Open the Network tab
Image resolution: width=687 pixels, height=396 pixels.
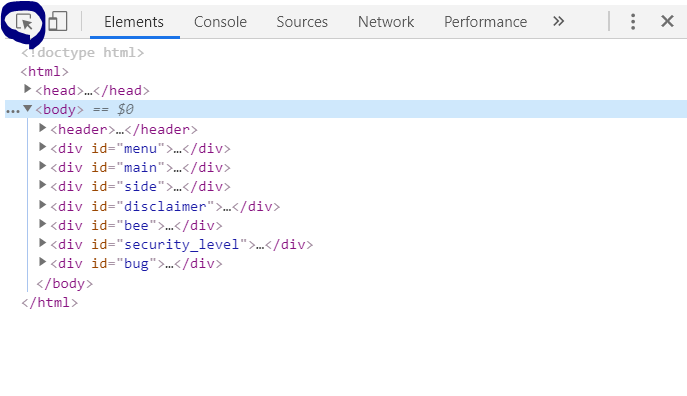386,22
